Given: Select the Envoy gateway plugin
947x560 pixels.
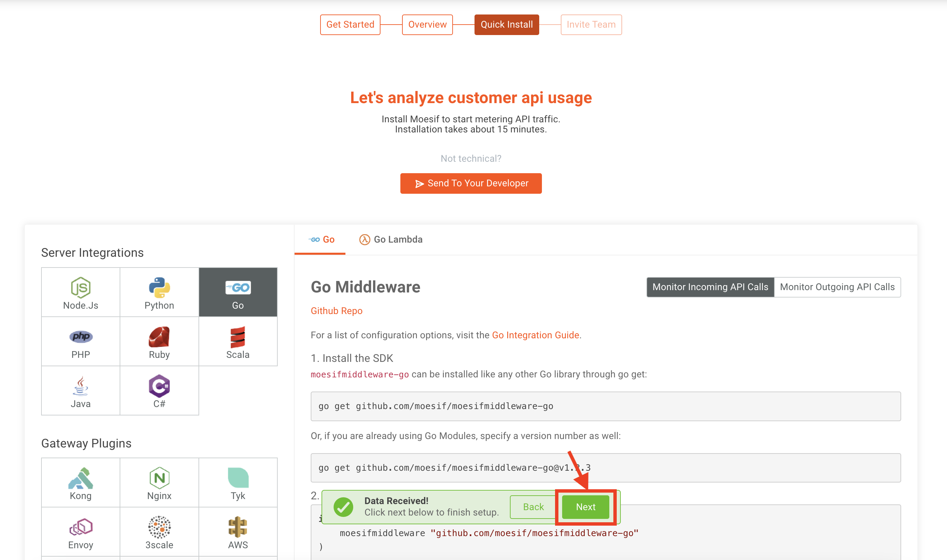Looking at the screenshot, I should click(81, 532).
